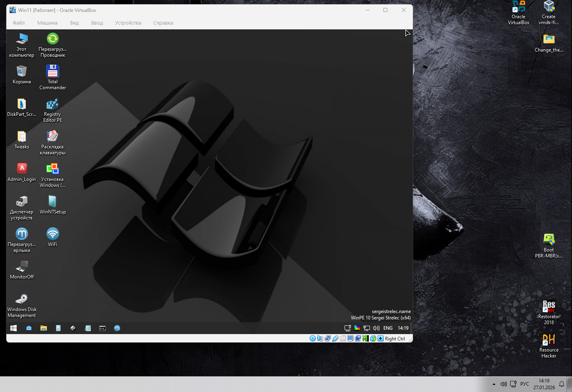Expand host hidden tray icons arrow
572x392 pixels.
point(494,384)
